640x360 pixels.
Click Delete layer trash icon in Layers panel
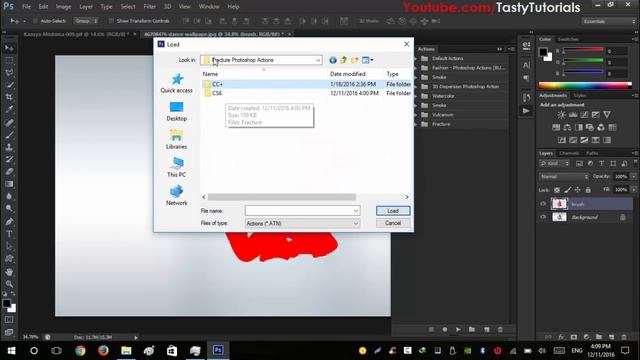[x=624, y=337]
